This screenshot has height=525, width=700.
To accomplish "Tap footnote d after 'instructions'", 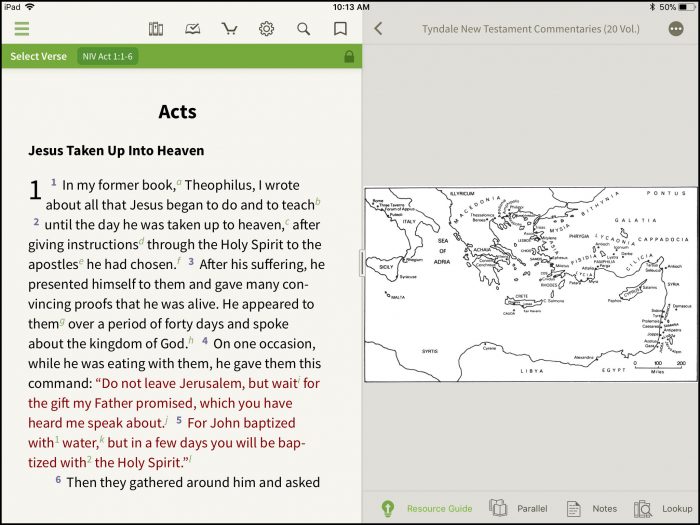I will point(142,241).
